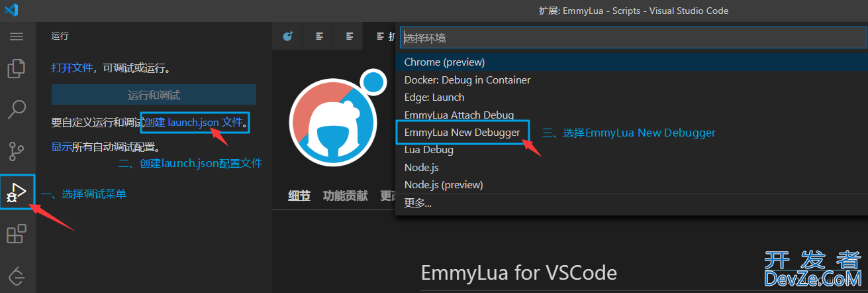Select Lua Debug environment
The image size is (868, 293).
[x=632, y=150]
